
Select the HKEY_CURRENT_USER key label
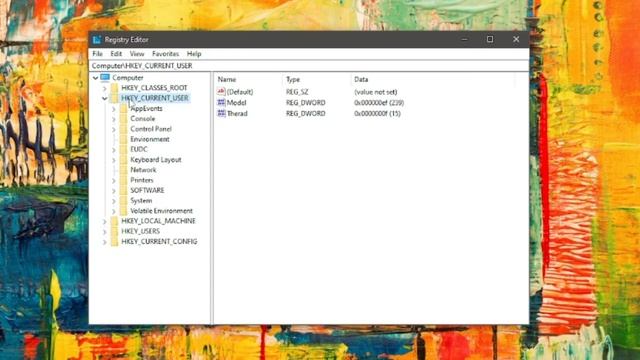tap(155, 98)
